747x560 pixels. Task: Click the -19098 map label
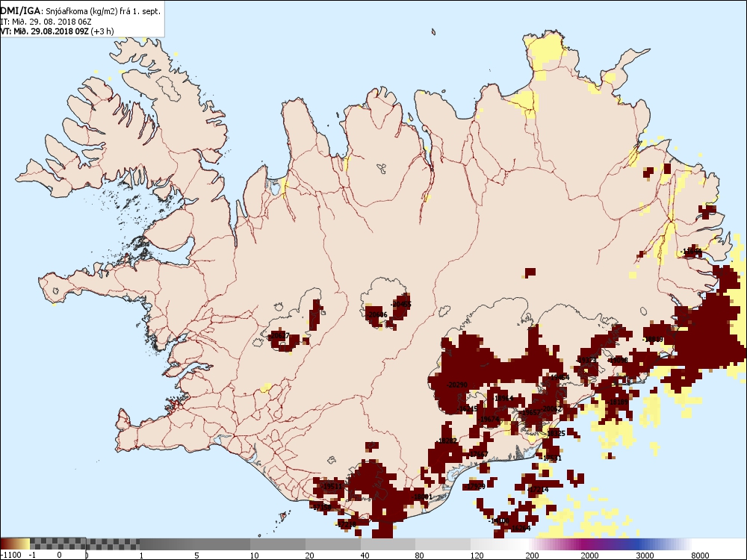pos(618,361)
